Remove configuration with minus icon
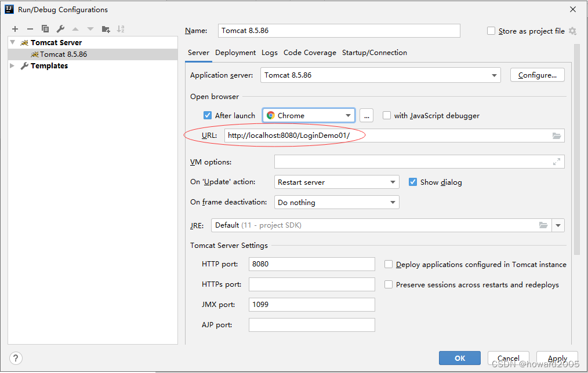Screen dimensions: 588x373 click(30, 29)
